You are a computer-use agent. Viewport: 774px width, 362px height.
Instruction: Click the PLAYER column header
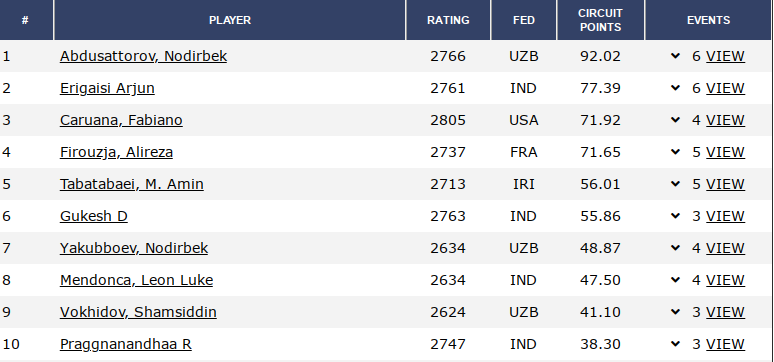click(x=230, y=20)
